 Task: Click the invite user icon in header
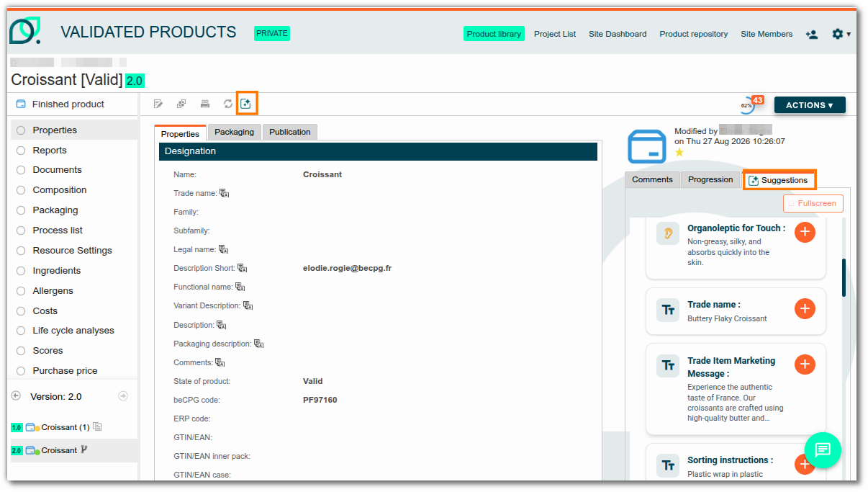click(812, 34)
